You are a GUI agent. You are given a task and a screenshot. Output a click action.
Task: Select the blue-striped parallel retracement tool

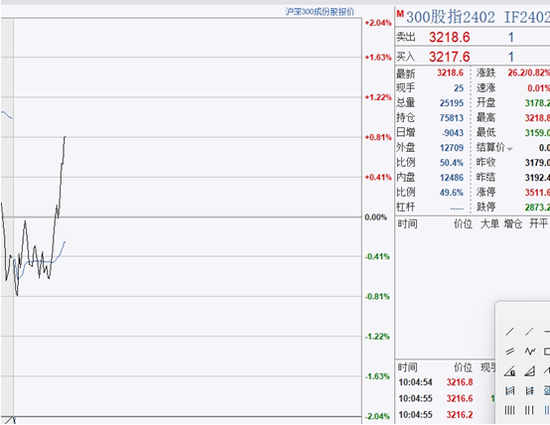[510, 390]
